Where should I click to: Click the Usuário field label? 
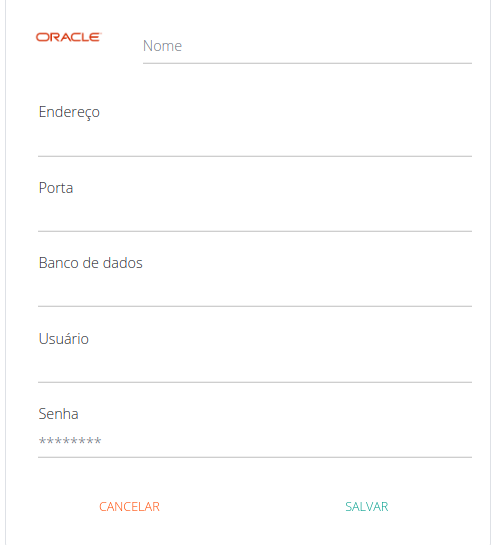64,339
